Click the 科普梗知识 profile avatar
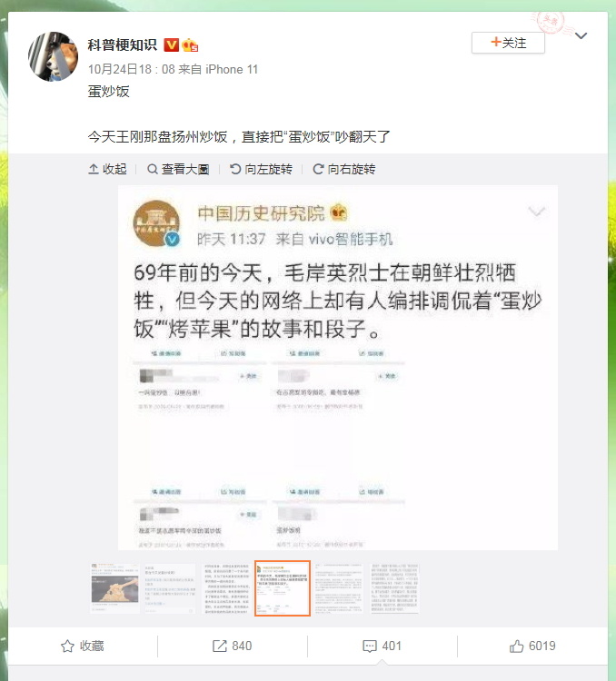Viewport: 616px width, 681px height. tap(53, 56)
